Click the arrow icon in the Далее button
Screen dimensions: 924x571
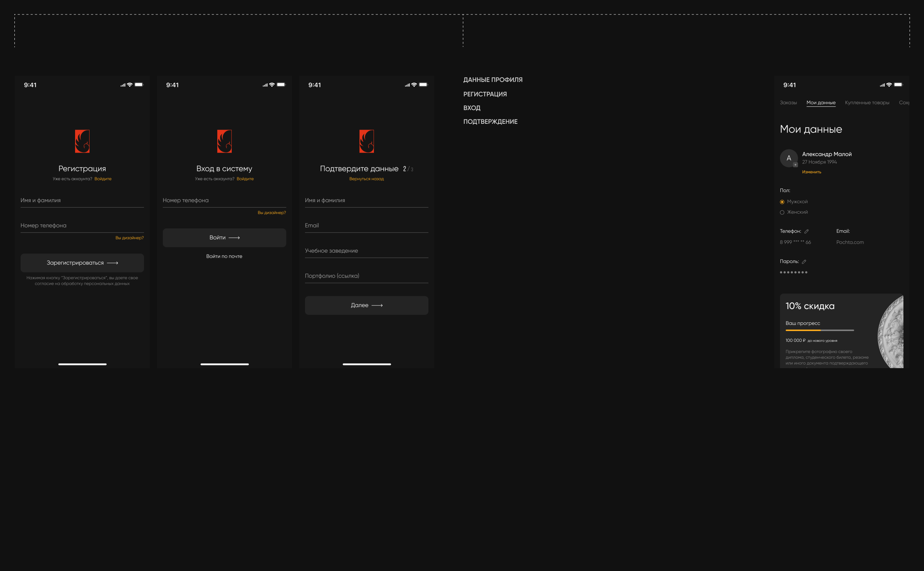click(x=377, y=305)
